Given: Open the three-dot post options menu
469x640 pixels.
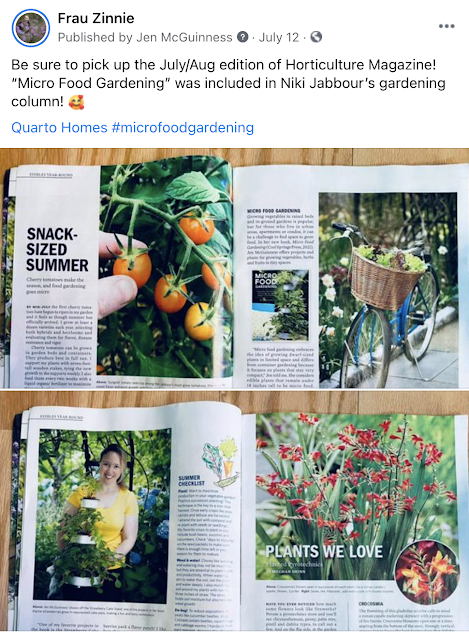Looking at the screenshot, I should (446, 26).
